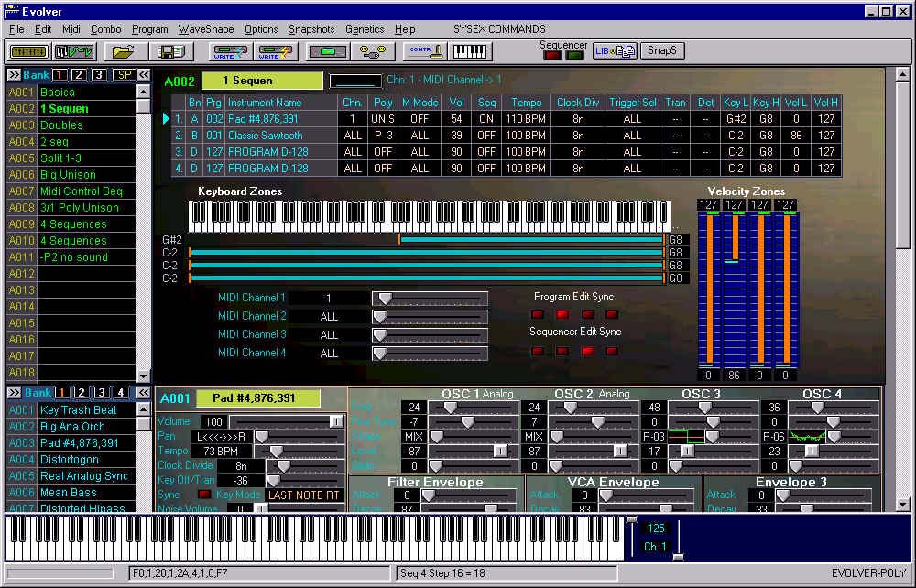Screen dimensions: 916x588
Task: Click the 110 BPM tempo cell
Action: tap(526, 119)
